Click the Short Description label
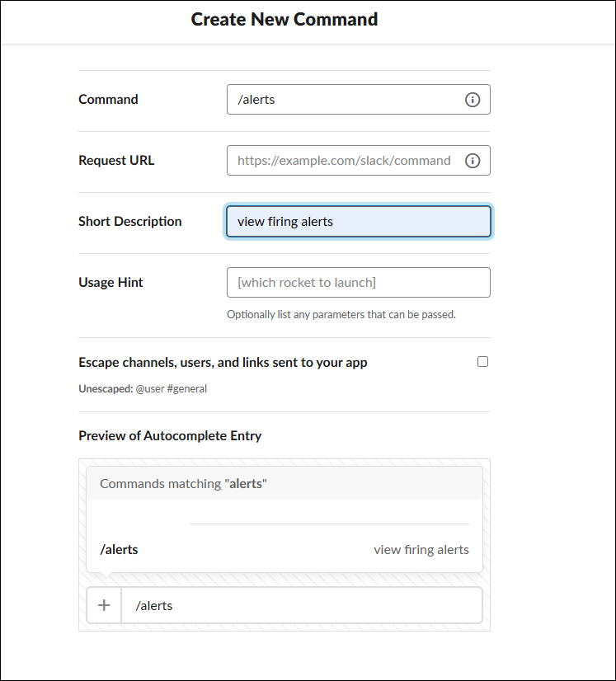Image resolution: width=616 pixels, height=681 pixels. pos(130,222)
